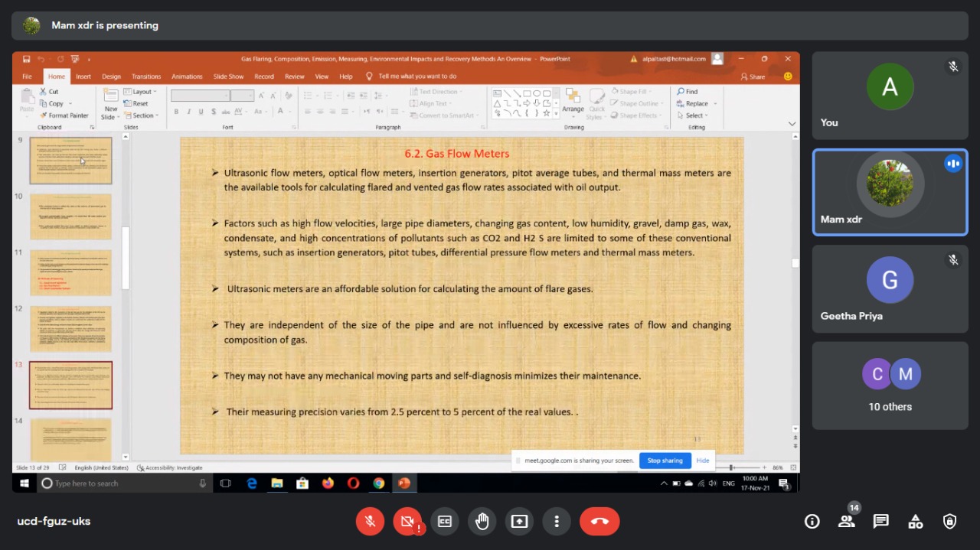Click the Copy command
Image resolution: width=980 pixels, height=550 pixels.
pos(54,103)
